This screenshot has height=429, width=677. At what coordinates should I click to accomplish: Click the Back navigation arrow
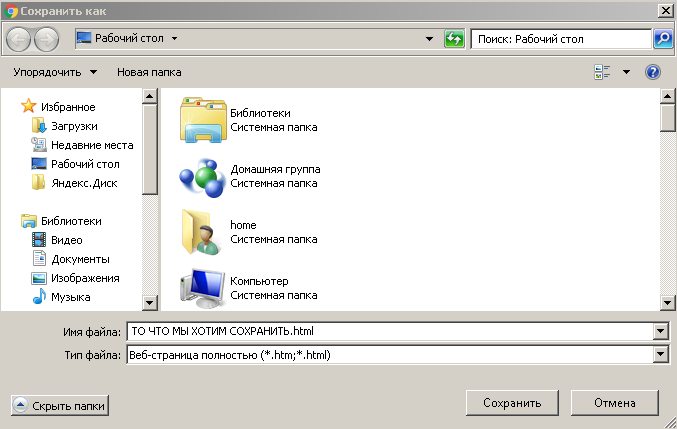point(18,39)
